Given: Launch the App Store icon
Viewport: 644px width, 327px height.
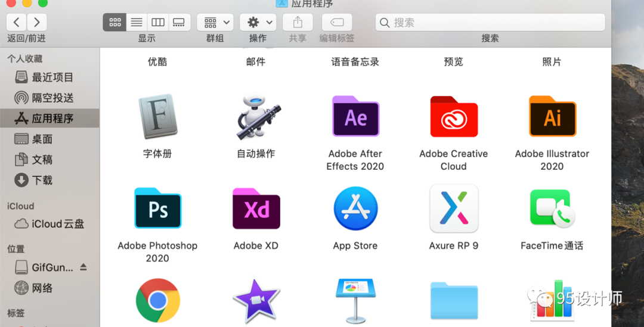Looking at the screenshot, I should click(355, 208).
